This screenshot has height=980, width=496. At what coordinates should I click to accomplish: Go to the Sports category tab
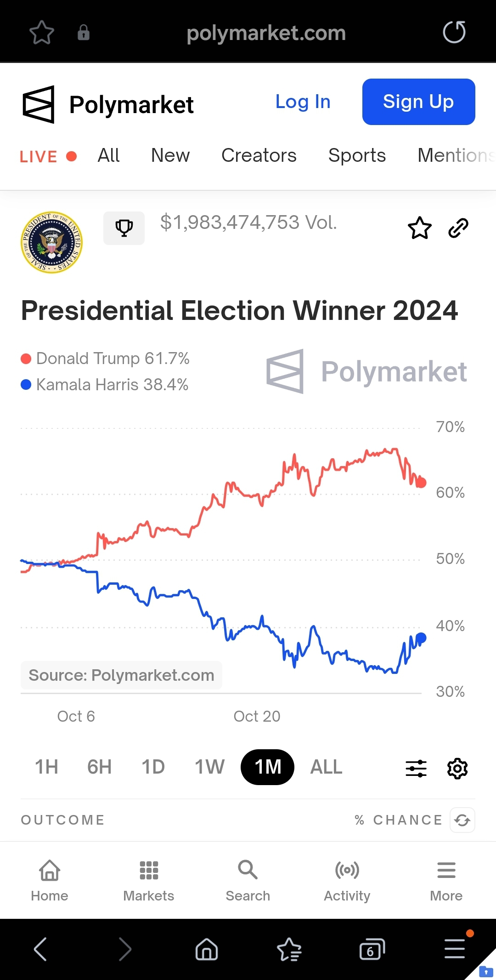point(357,155)
